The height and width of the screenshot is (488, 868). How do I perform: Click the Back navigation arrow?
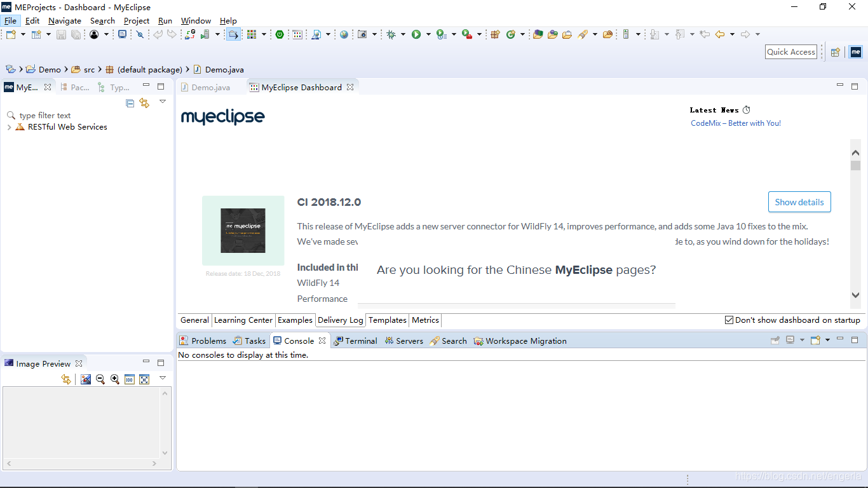tap(720, 34)
